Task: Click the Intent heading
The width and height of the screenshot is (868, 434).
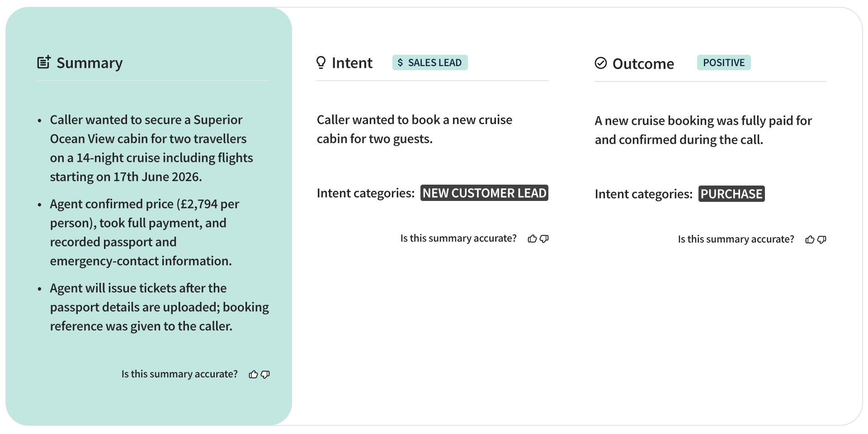Action: click(352, 63)
